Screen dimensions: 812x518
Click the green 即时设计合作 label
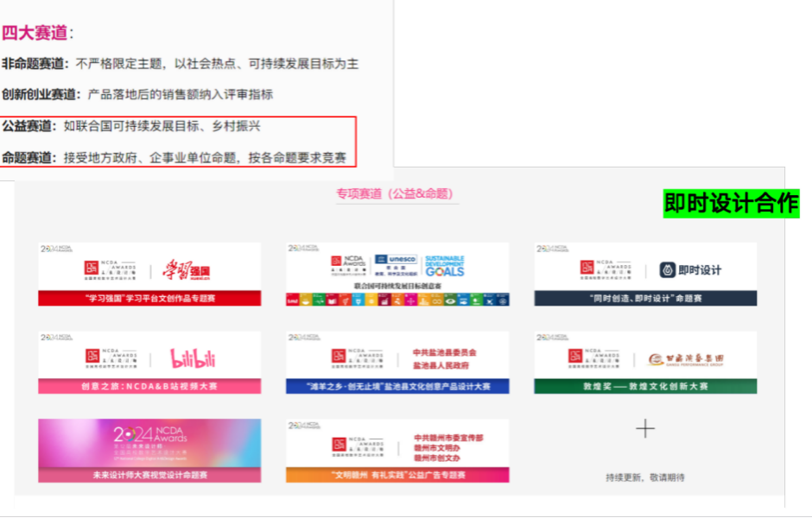pyautogui.click(x=731, y=204)
